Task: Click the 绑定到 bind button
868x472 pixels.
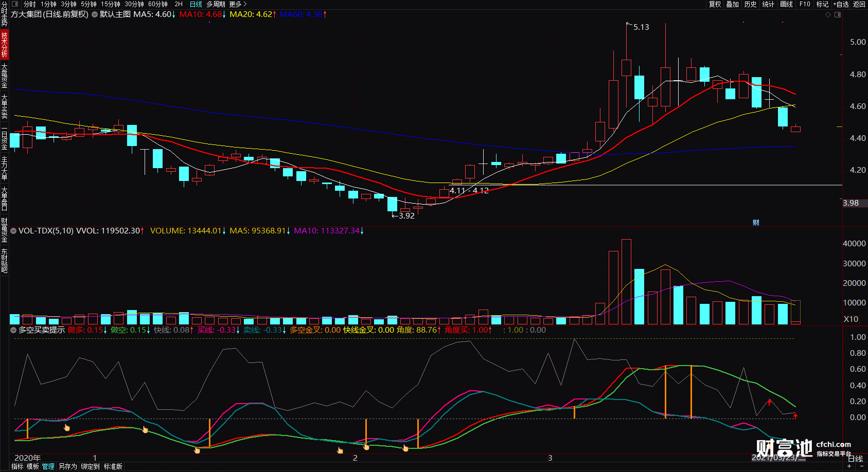Action: pos(90,466)
